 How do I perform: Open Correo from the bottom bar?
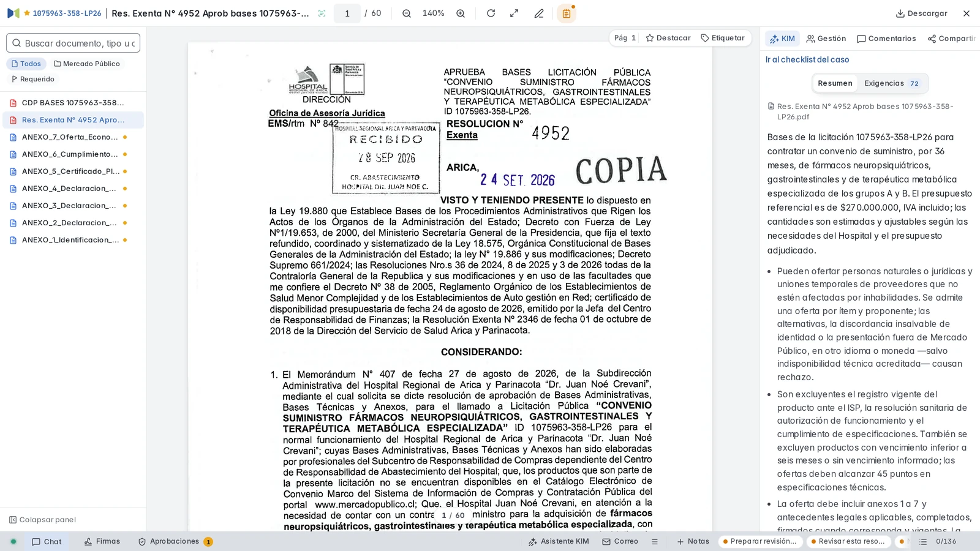pos(620,542)
